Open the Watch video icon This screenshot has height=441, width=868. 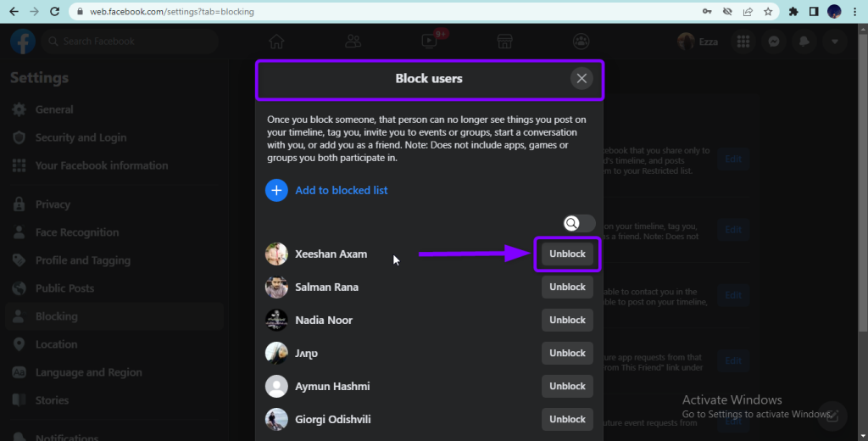429,42
